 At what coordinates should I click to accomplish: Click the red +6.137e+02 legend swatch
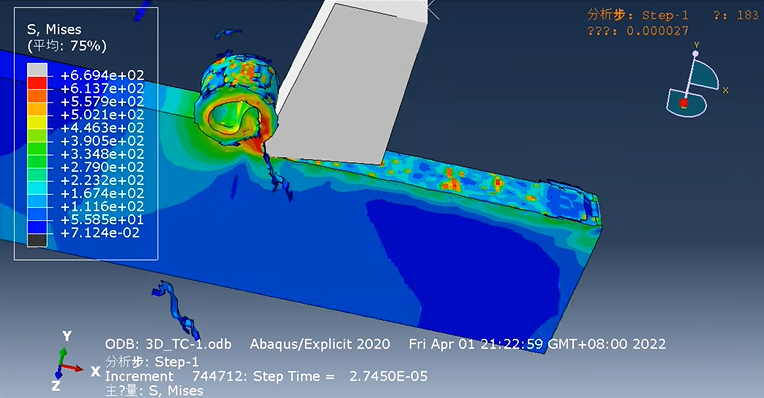coord(37,84)
